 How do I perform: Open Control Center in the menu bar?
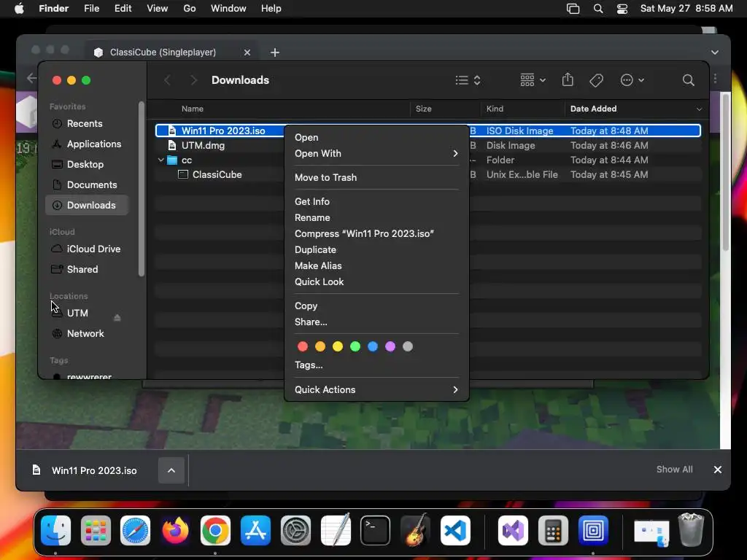pos(622,9)
